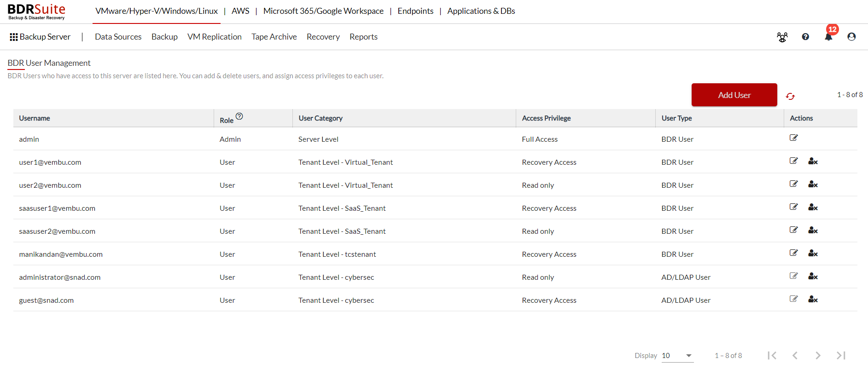Screen dimensions: 868x381
Task: Edit the saasuser1@vembu.com user
Action: point(793,207)
